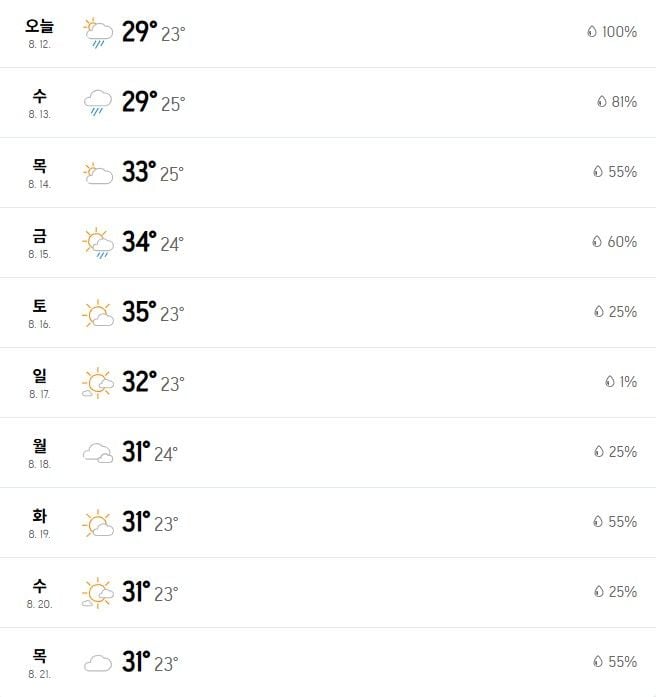Click the raindrop icon beside 100%
The width and height of the screenshot is (656, 697).
point(592,32)
